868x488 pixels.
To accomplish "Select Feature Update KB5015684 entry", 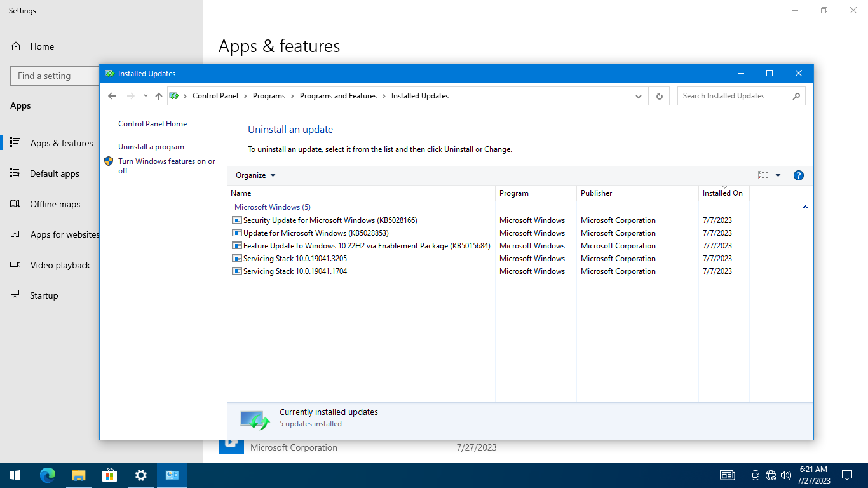I will click(x=487, y=246).
